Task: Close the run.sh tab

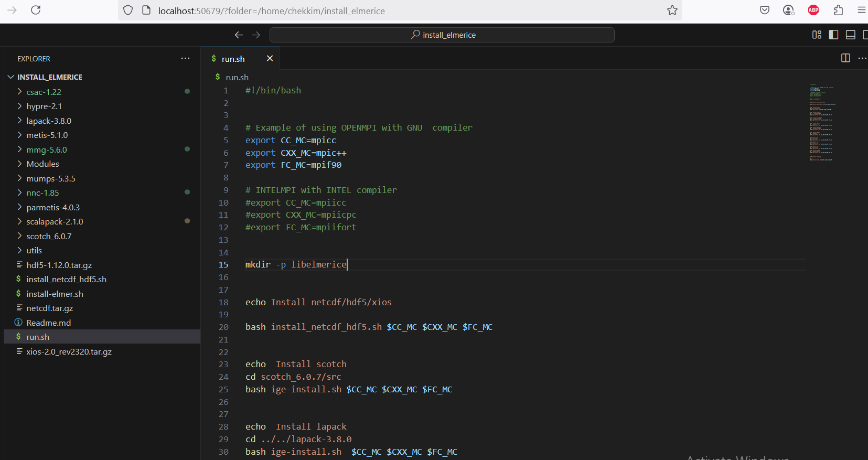Action: click(x=270, y=58)
